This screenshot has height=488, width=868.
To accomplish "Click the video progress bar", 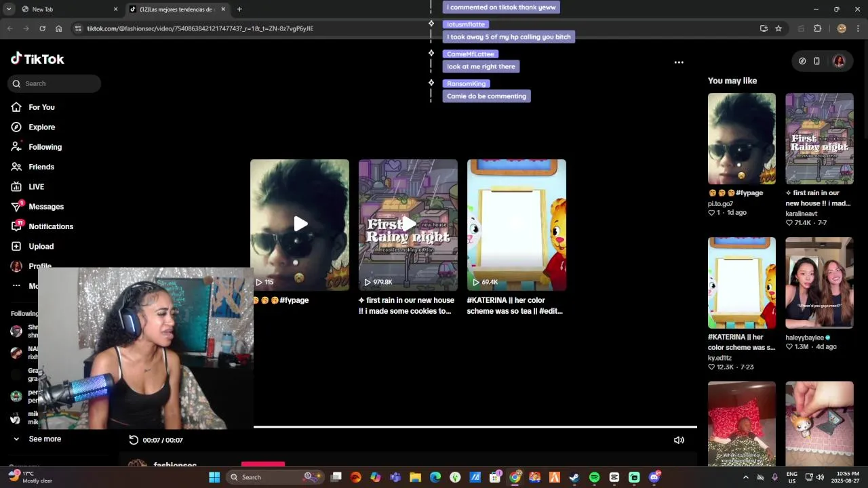I will tap(475, 427).
